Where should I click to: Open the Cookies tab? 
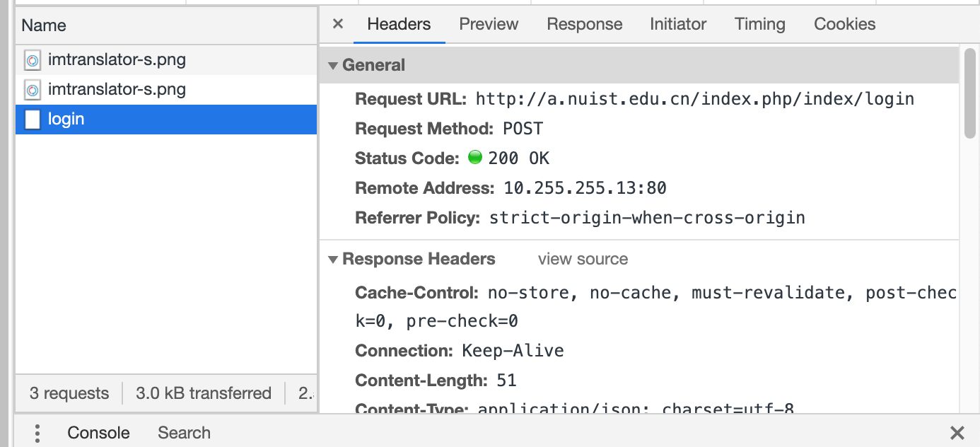tap(845, 24)
